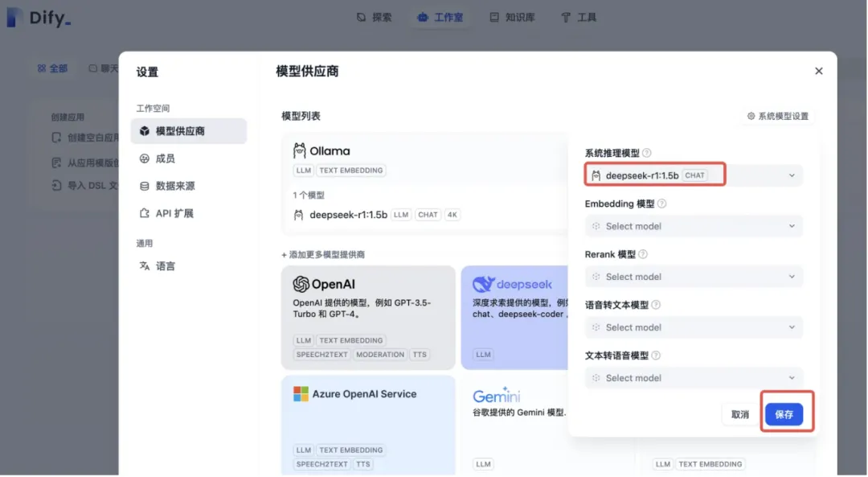The width and height of the screenshot is (868, 477).
Task: Select the Gemini provider card
Action: tap(514, 425)
